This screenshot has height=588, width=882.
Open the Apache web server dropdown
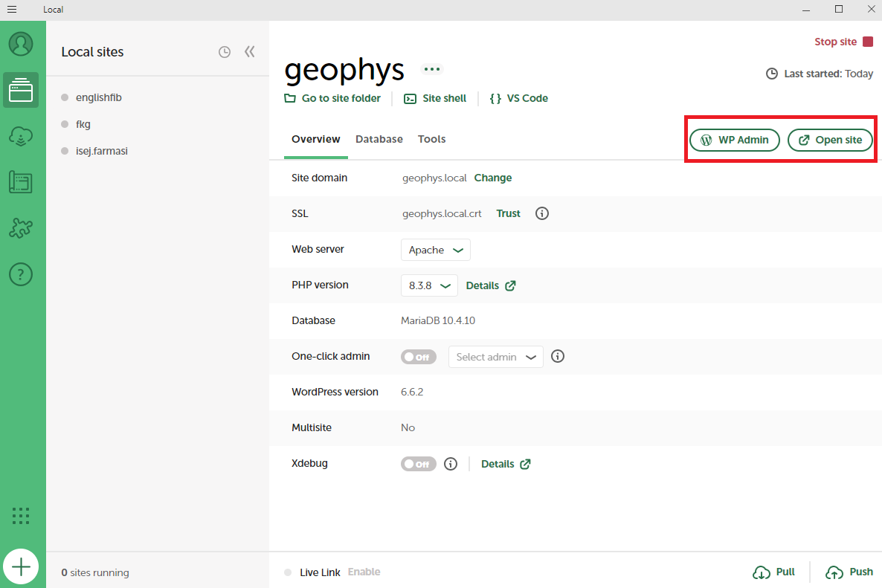click(435, 251)
